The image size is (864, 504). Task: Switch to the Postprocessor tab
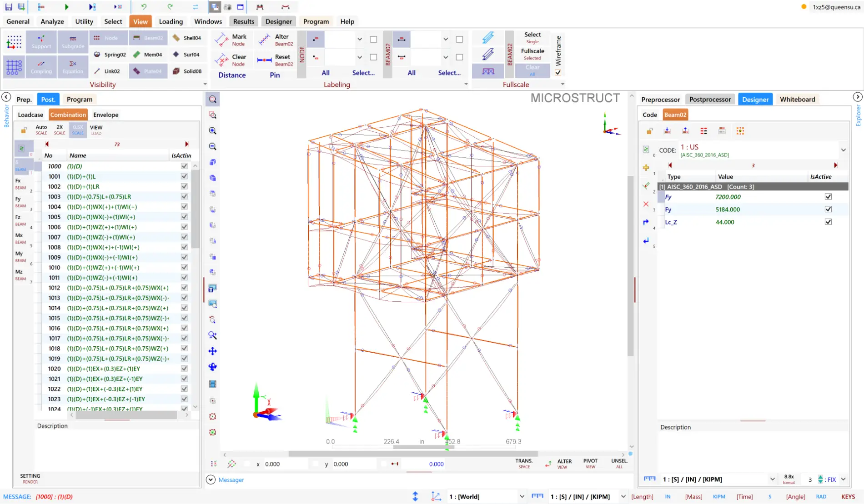[x=710, y=100]
